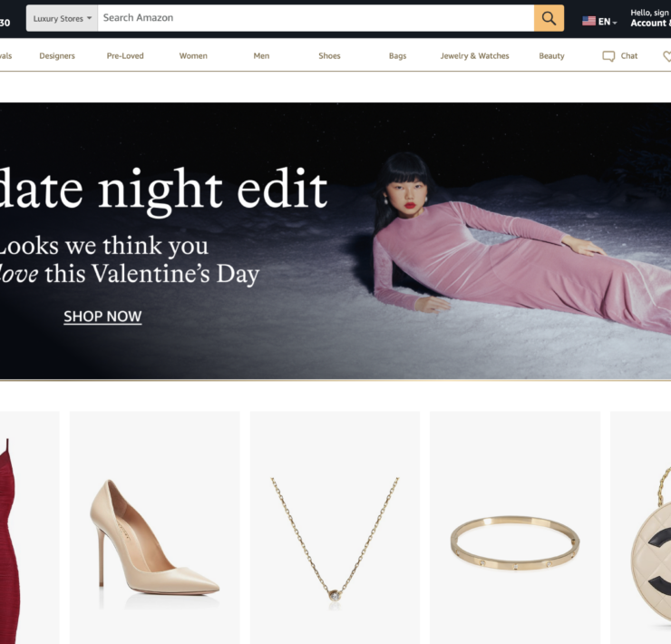Click the date night edit banner headline

[162, 190]
